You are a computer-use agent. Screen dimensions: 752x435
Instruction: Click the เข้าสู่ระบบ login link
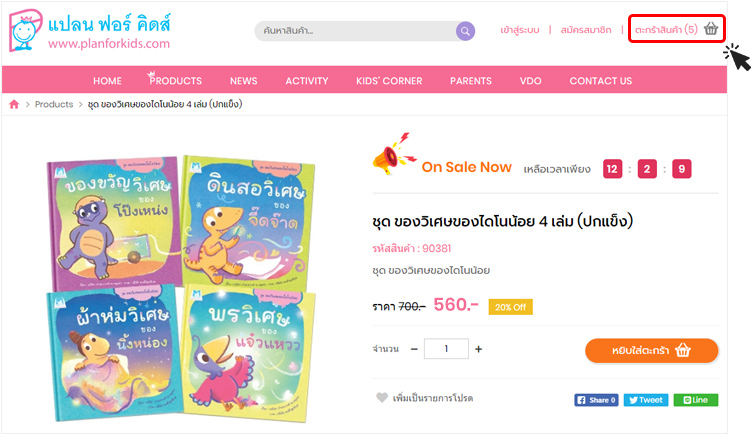519,30
